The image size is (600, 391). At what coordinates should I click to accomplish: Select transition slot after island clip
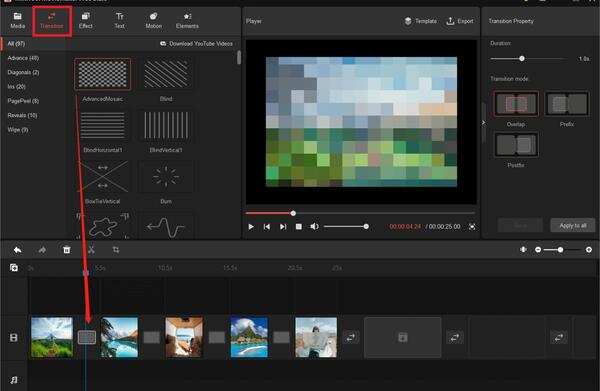(282, 337)
